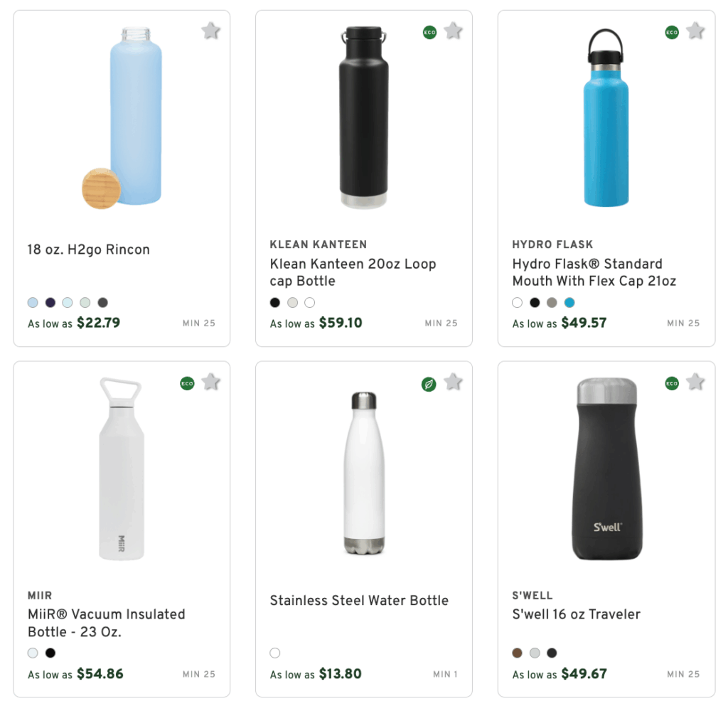Click the Hydro Flask product image
This screenshot has width=728, height=706.
click(x=606, y=121)
